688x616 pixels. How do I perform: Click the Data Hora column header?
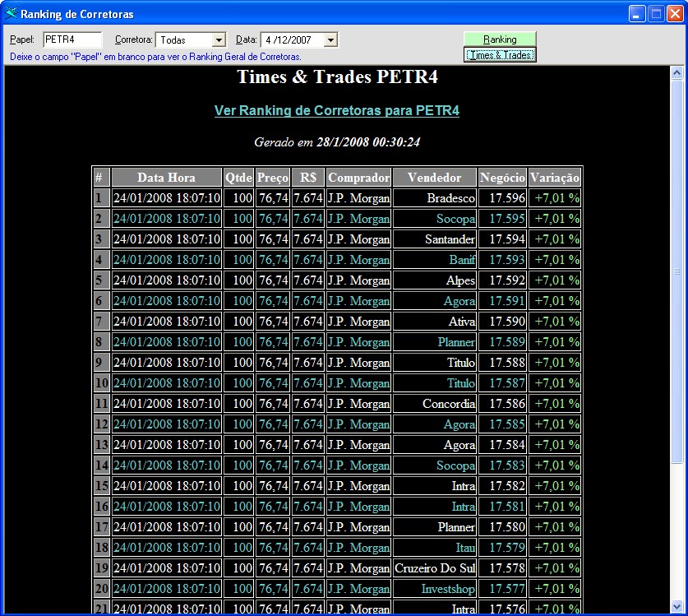coord(166,177)
